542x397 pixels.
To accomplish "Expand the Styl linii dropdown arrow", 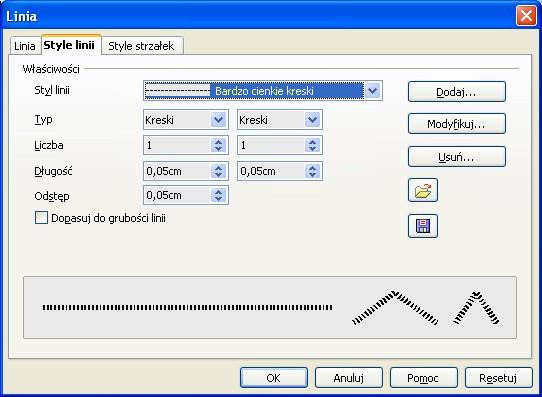I will [373, 91].
